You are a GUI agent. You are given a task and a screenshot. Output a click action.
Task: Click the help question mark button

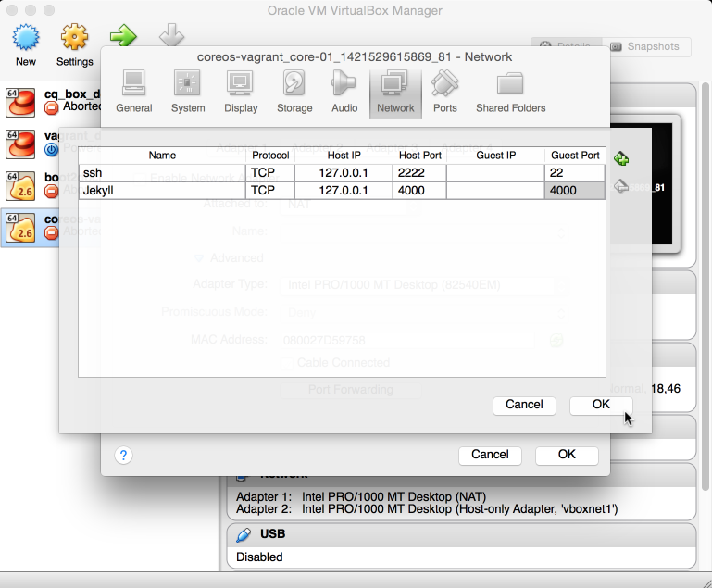(x=124, y=455)
